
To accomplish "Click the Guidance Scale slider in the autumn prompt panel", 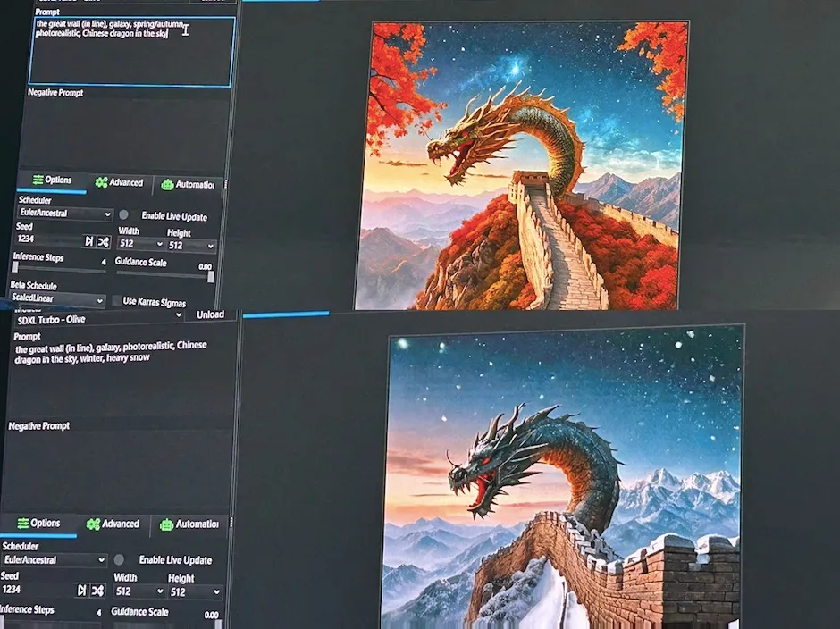I will click(x=164, y=276).
